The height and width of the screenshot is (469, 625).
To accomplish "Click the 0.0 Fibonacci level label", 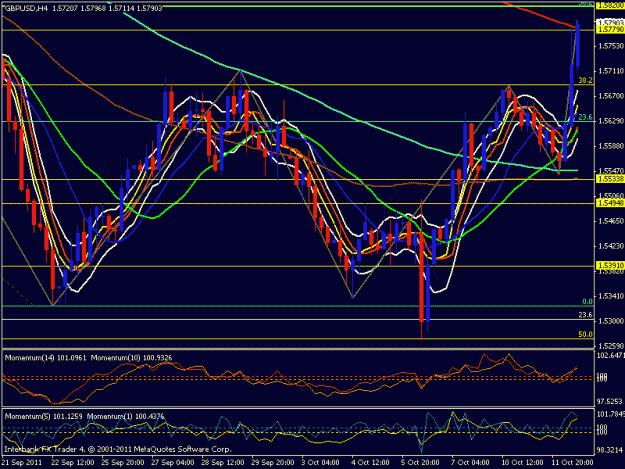I will point(588,302).
